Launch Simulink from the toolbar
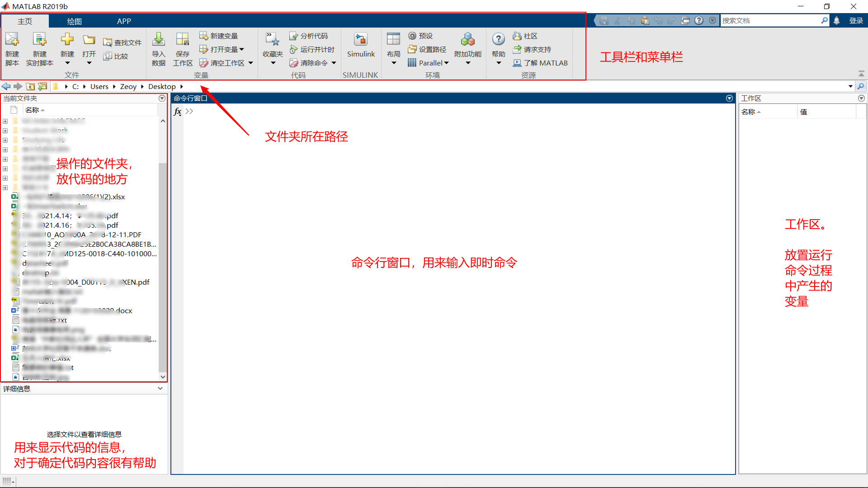 point(361,45)
